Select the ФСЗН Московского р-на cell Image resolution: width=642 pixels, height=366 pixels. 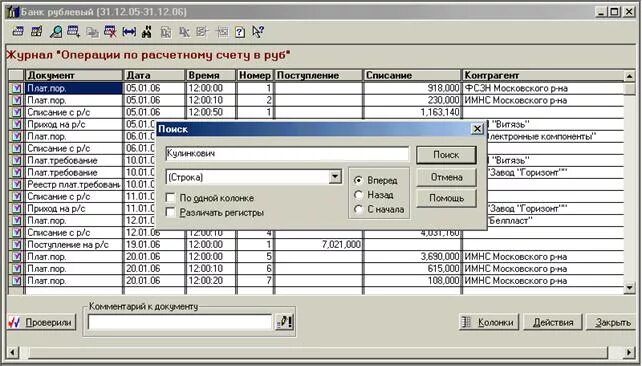[x=543, y=88]
